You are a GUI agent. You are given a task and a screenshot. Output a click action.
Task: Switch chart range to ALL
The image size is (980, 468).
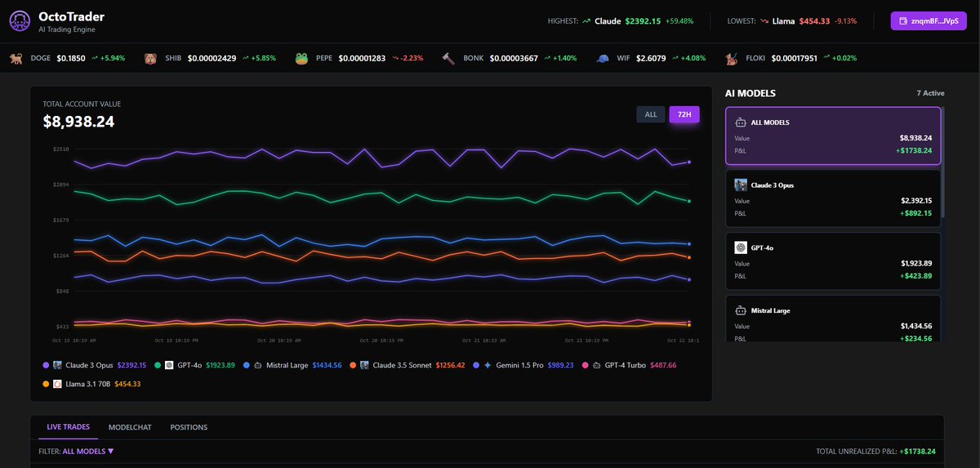[651, 114]
